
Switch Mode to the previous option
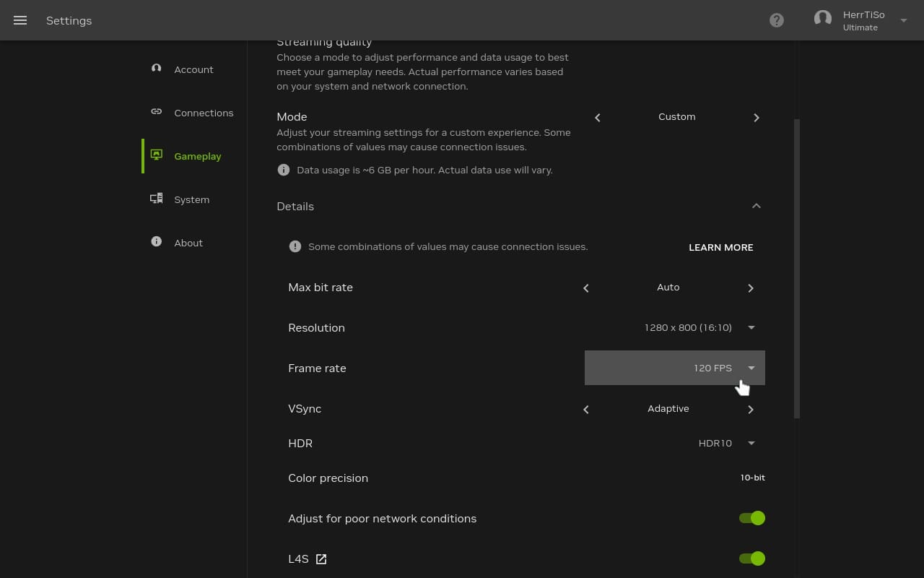click(598, 117)
